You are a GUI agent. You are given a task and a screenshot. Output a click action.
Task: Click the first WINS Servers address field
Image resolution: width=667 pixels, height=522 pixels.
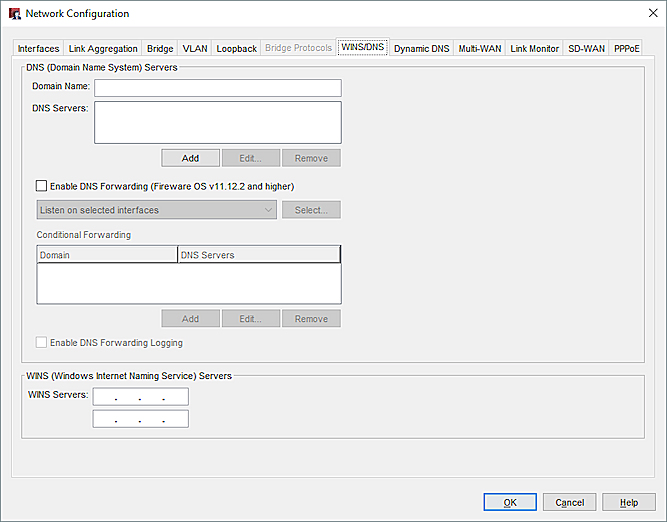pos(140,397)
